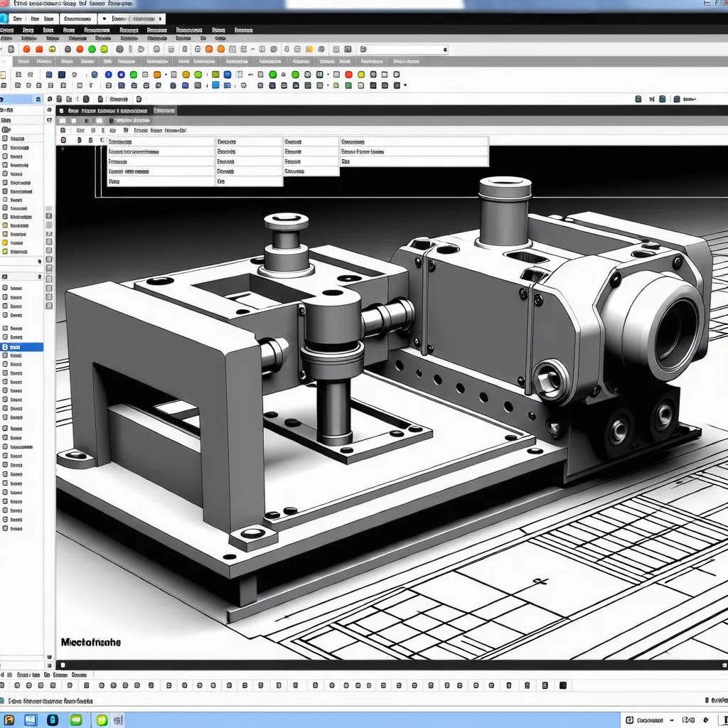Click the search input field in the top toolbar
This screenshot has height=728, width=728.
pyautogui.click(x=404, y=49)
